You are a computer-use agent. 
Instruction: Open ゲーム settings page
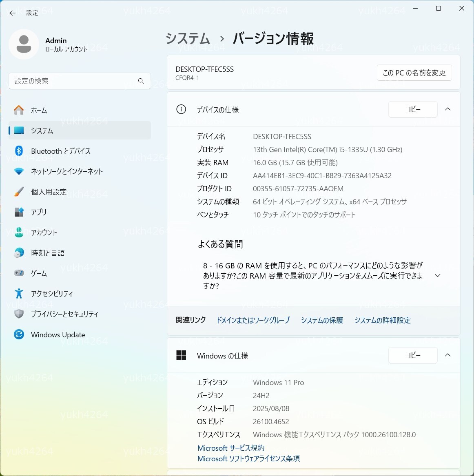pyautogui.click(x=80, y=273)
